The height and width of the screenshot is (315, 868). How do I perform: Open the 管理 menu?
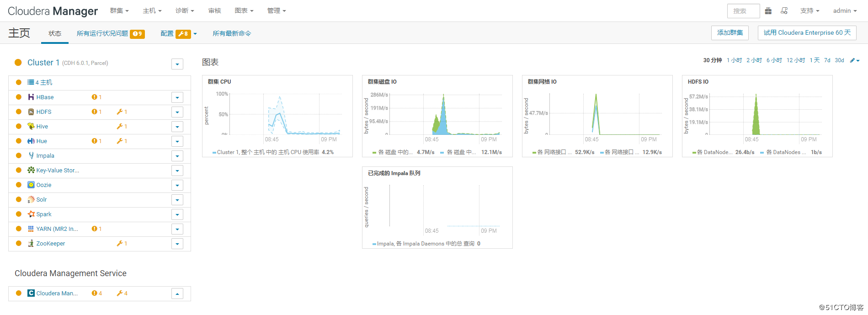pos(277,11)
